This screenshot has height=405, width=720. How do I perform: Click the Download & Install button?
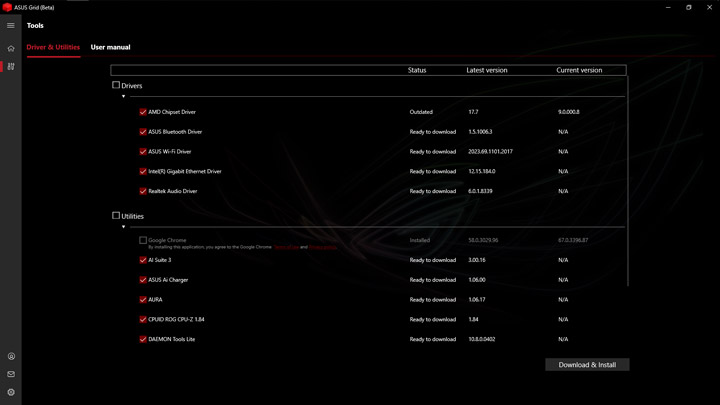tap(587, 365)
